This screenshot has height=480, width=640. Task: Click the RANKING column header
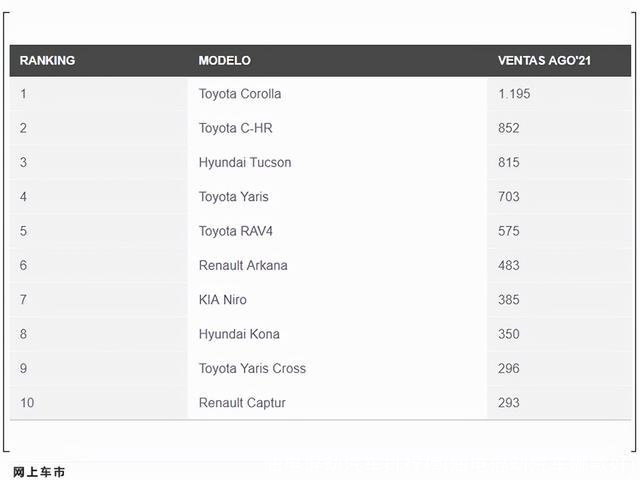pos(47,60)
